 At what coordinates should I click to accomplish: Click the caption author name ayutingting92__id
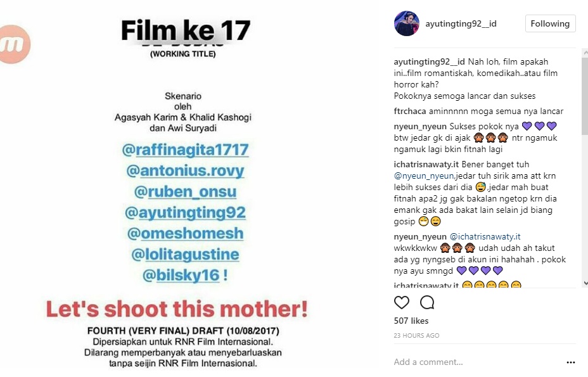[x=429, y=61]
